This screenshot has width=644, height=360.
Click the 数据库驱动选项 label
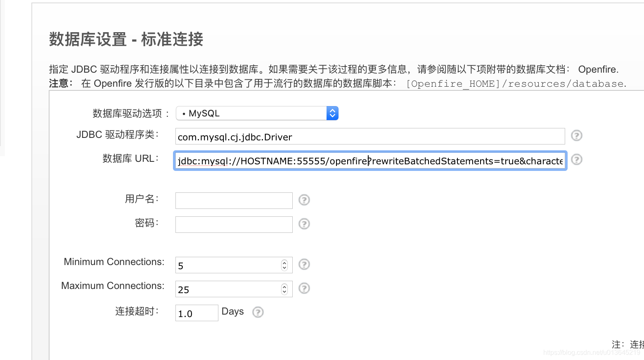(131, 114)
